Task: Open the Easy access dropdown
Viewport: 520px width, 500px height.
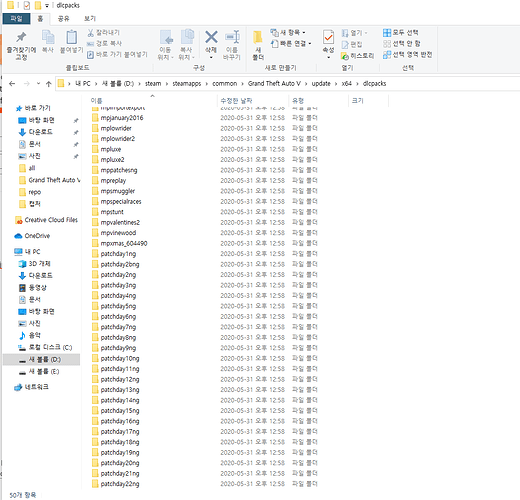Action: (291, 44)
